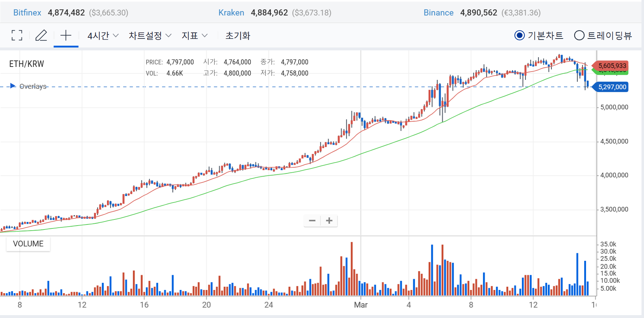
Task: Select the pencil drawing tool
Action: pos(41,35)
